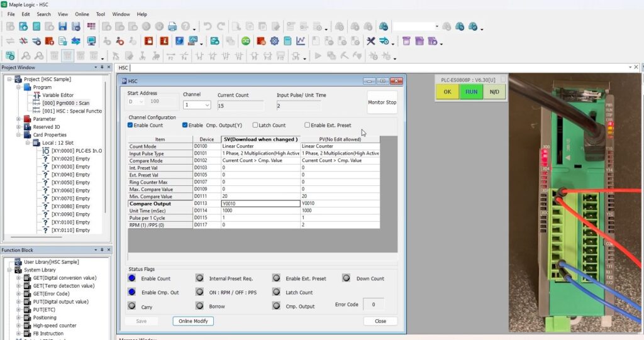The width and height of the screenshot is (644, 340).
Task: Click the blue double-arrow transfer icon
Action: click(x=75, y=41)
